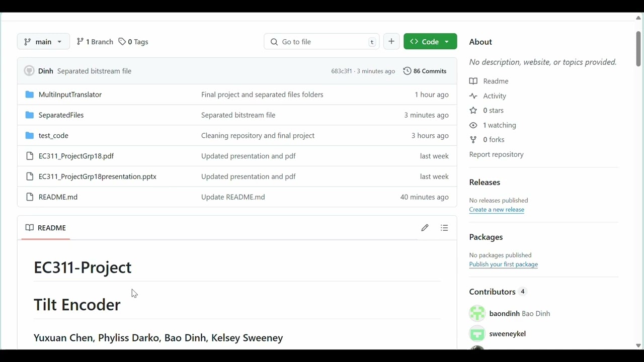The height and width of the screenshot is (362, 644).
Task: Click the '3 hours ago' timestamp
Action: click(x=430, y=136)
